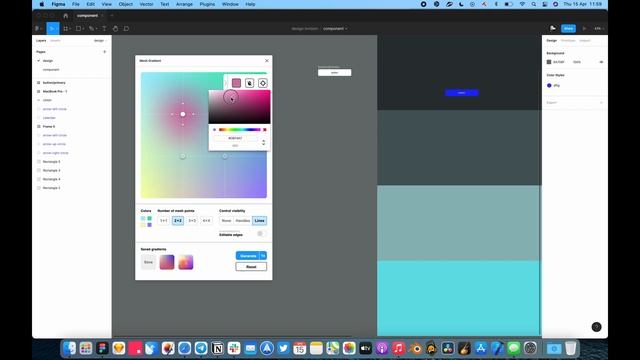Open the File menu

(x=76, y=4)
